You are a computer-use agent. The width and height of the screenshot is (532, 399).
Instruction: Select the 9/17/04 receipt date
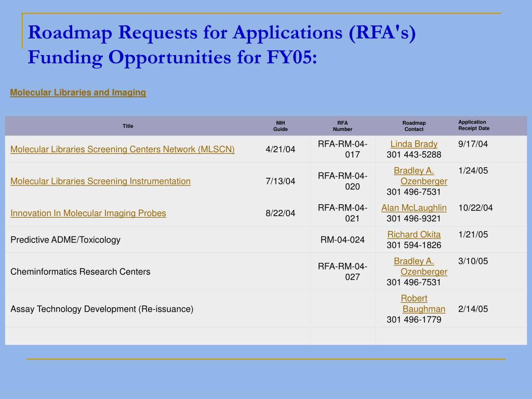point(473,144)
